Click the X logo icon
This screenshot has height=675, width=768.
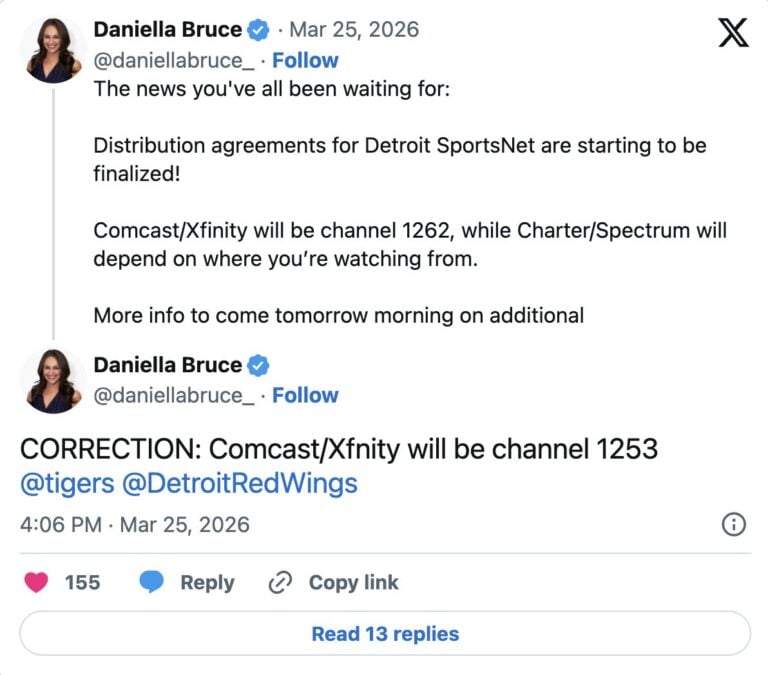click(x=733, y=32)
